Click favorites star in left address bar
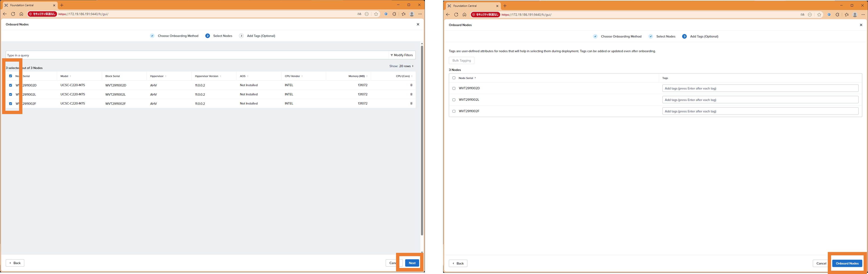Image resolution: width=868 pixels, height=274 pixels. click(376, 14)
